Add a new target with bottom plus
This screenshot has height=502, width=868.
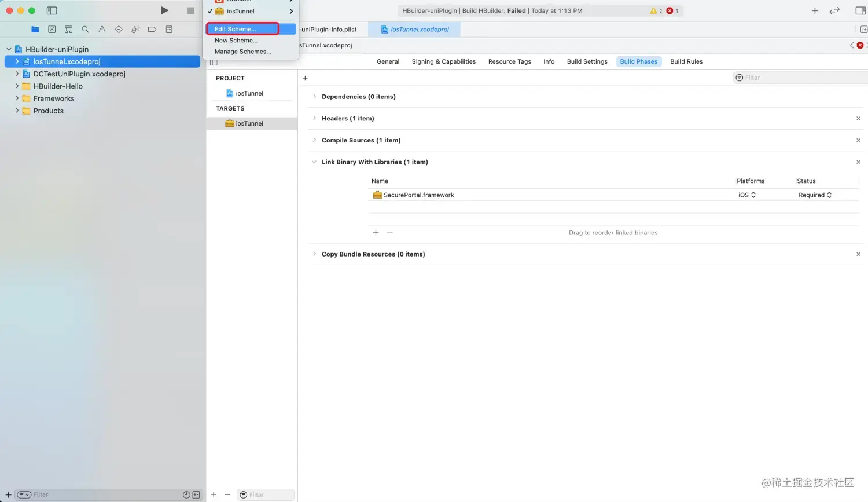214,494
